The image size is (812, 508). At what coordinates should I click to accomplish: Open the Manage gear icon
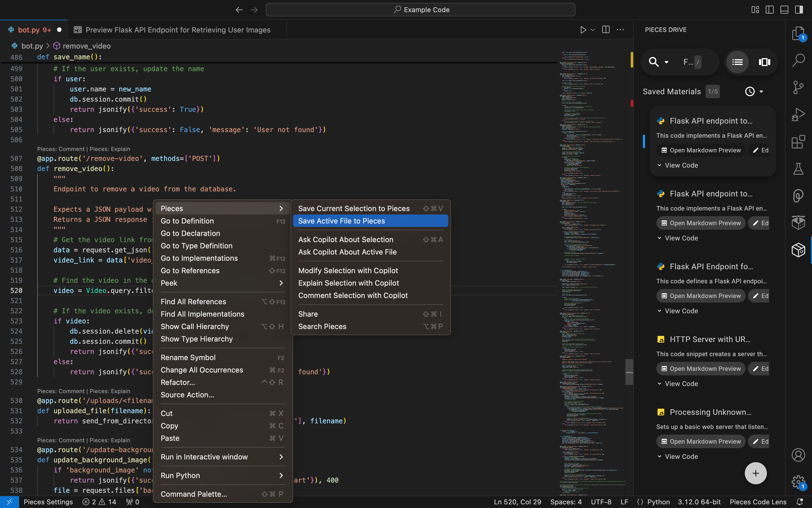[798, 483]
